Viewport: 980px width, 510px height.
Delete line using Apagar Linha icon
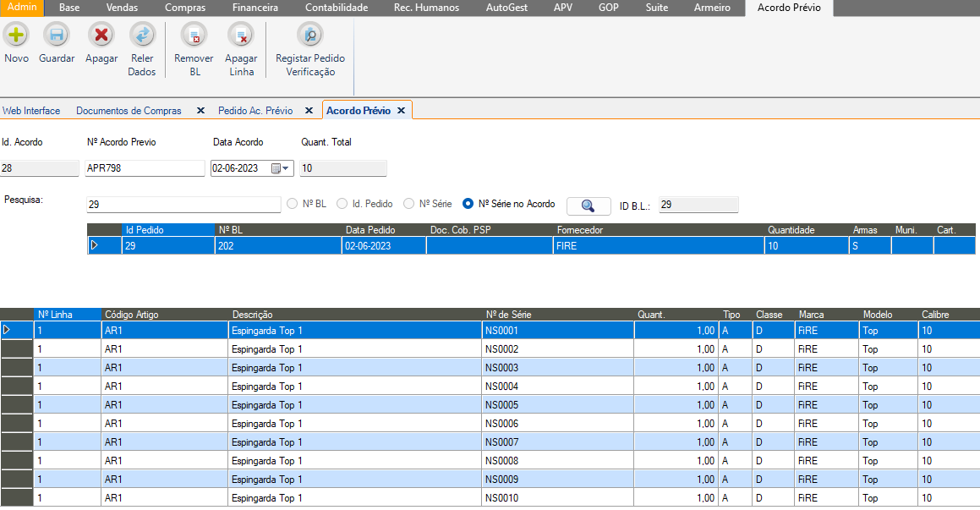point(241,36)
